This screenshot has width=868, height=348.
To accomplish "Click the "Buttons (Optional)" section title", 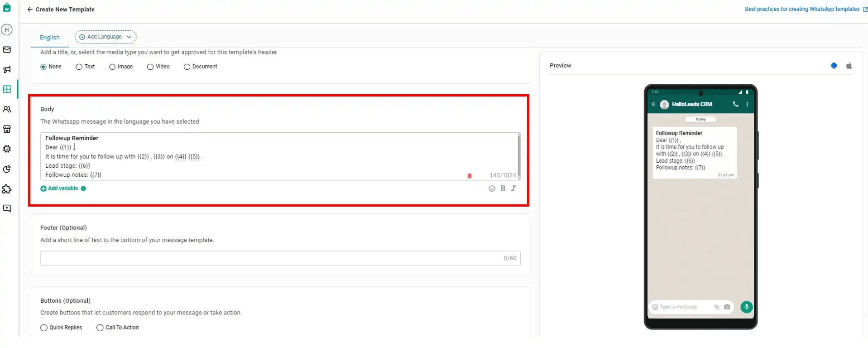I will pyautogui.click(x=65, y=301).
